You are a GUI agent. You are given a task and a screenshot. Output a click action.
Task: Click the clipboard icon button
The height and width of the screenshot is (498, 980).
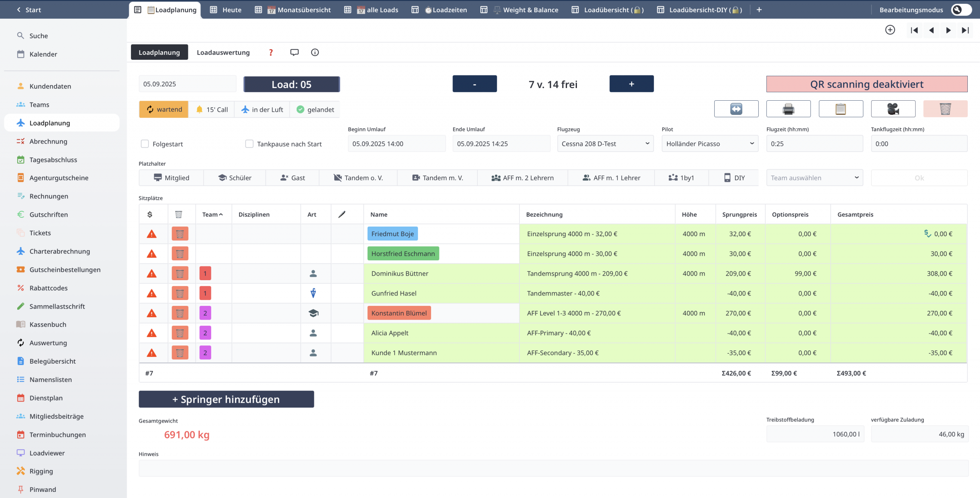point(841,109)
